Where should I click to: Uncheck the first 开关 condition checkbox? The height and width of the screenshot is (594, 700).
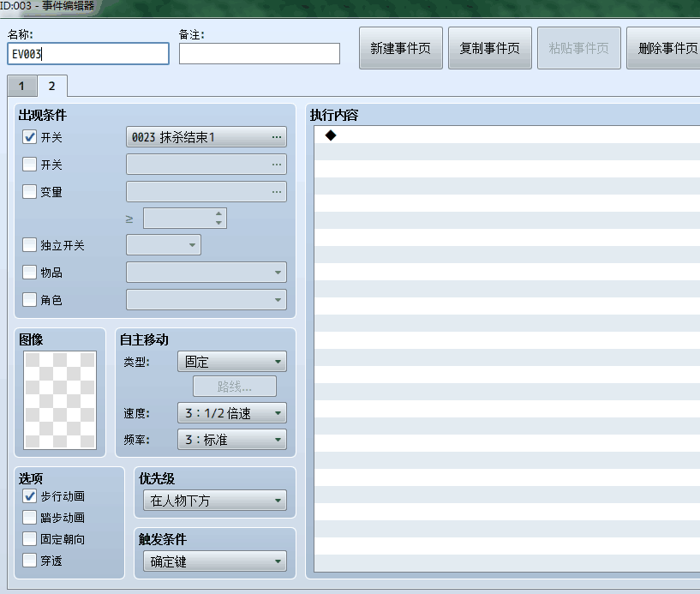point(29,137)
